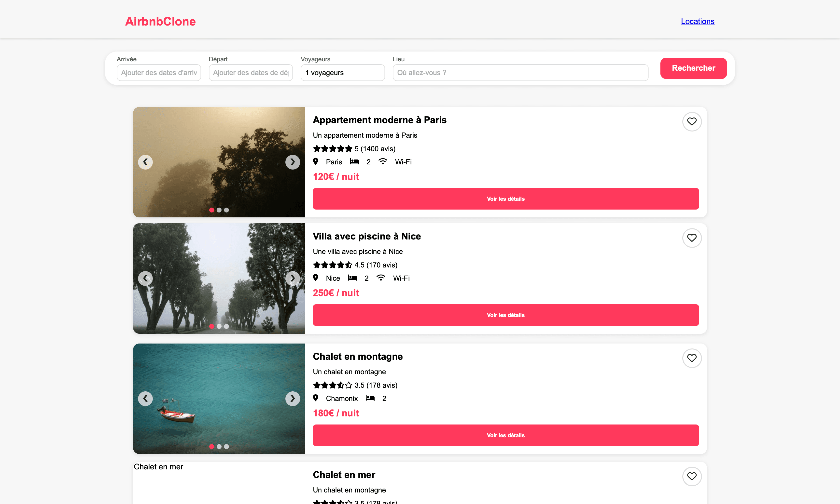
Task: Open the Arrivée date field
Action: [x=159, y=73]
